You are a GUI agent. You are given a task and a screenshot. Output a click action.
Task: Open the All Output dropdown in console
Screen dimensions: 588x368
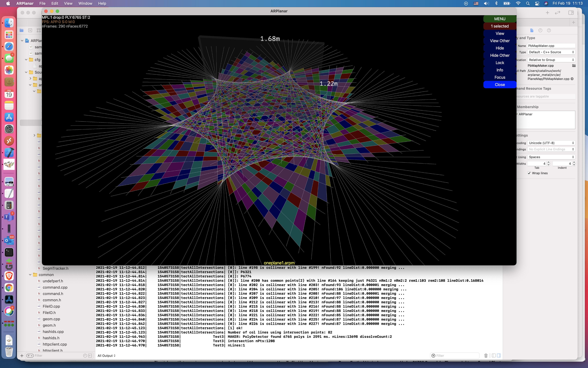(x=106, y=356)
